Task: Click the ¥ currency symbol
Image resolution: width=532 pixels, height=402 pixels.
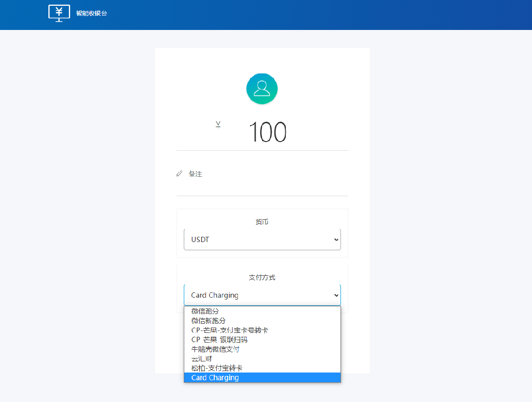Action: 218,125
